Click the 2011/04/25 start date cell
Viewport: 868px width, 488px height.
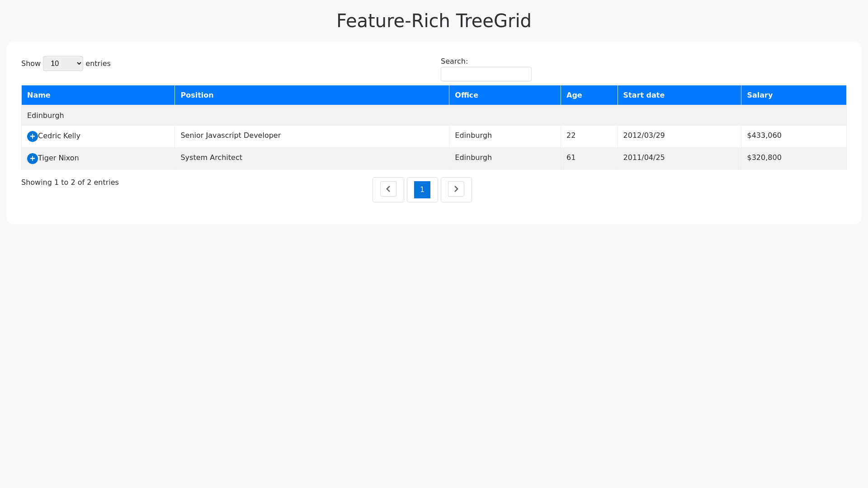pos(644,158)
